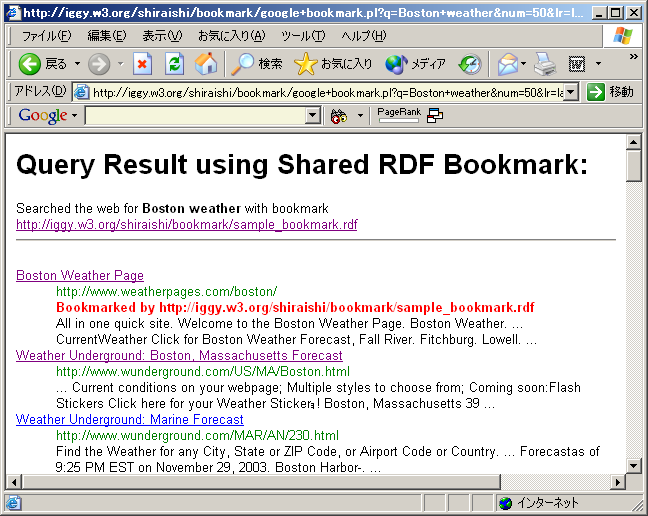This screenshot has height=516, width=648.
Task: Open the Back button history dropdown arrow
Action: click(77, 64)
